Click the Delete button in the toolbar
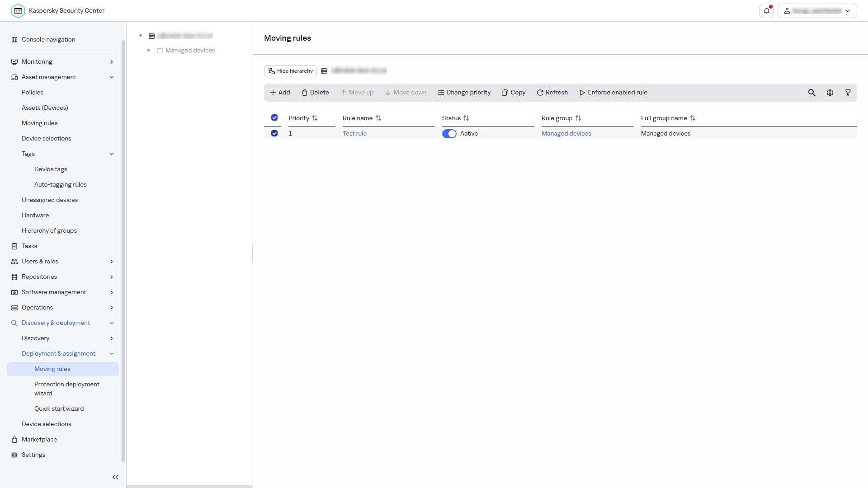This screenshot has height=488, width=868. (315, 93)
